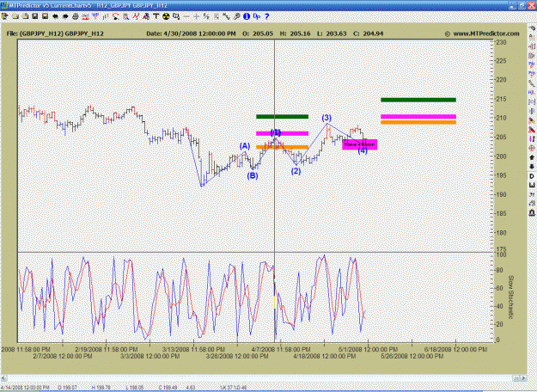Screen dimensions: 537x392
Task: Click the 'L: 203.63' low value
Action: pyautogui.click(x=332, y=34)
